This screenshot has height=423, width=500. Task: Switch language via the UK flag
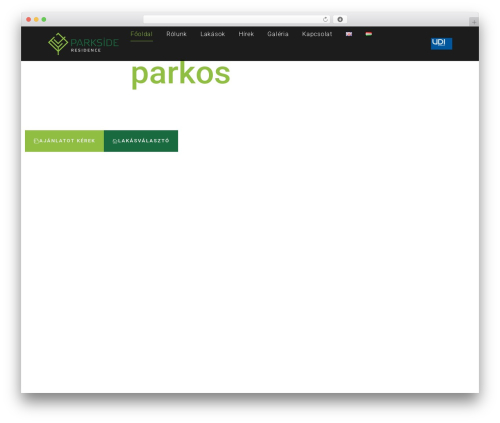(349, 34)
